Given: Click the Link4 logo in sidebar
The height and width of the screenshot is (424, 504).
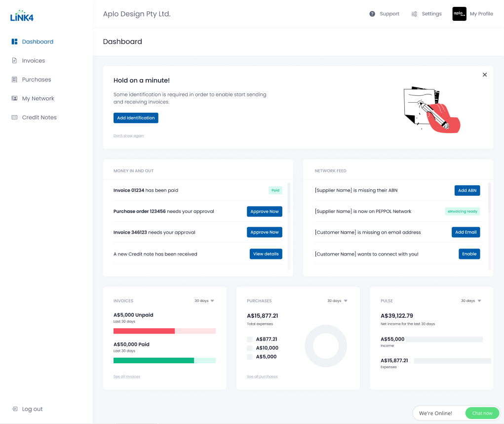Looking at the screenshot, I should tap(22, 16).
